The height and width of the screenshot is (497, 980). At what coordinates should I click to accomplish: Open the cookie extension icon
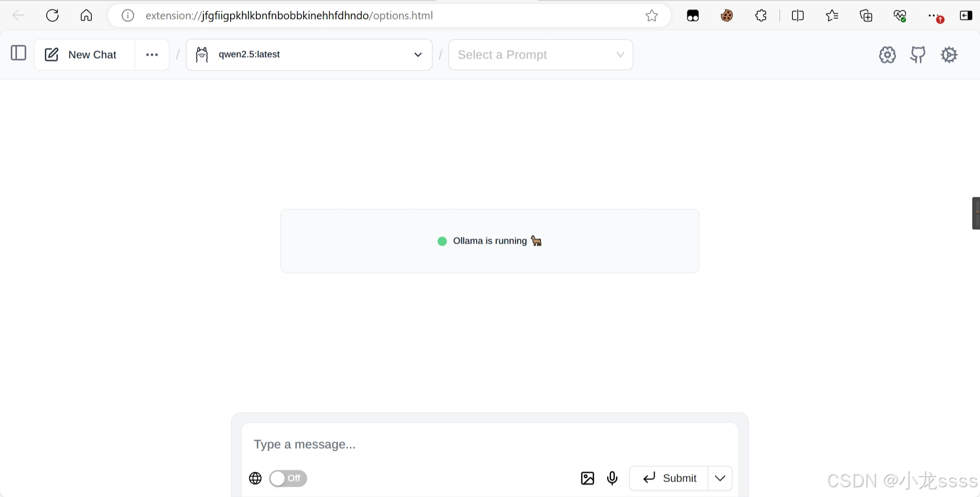(x=727, y=16)
